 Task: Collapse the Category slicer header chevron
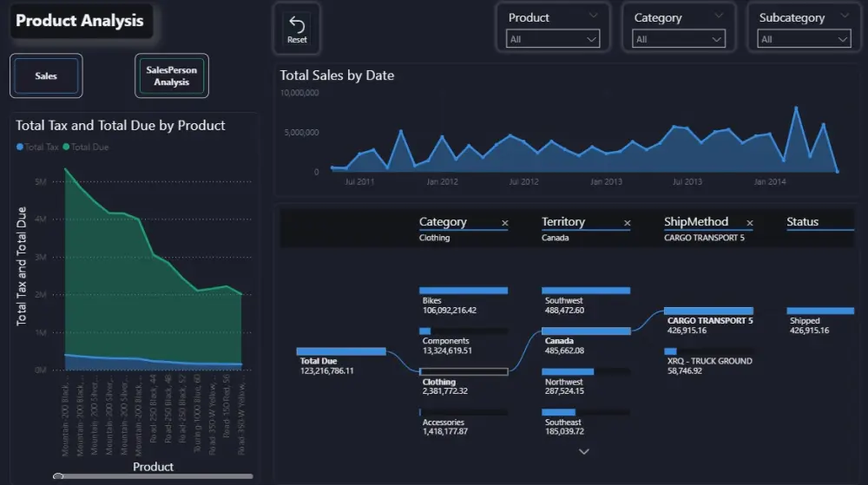[719, 16]
